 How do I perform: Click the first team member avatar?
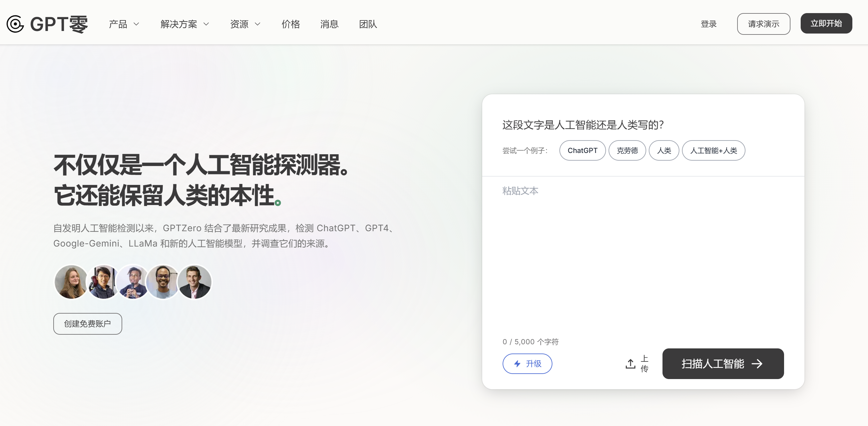(x=71, y=282)
